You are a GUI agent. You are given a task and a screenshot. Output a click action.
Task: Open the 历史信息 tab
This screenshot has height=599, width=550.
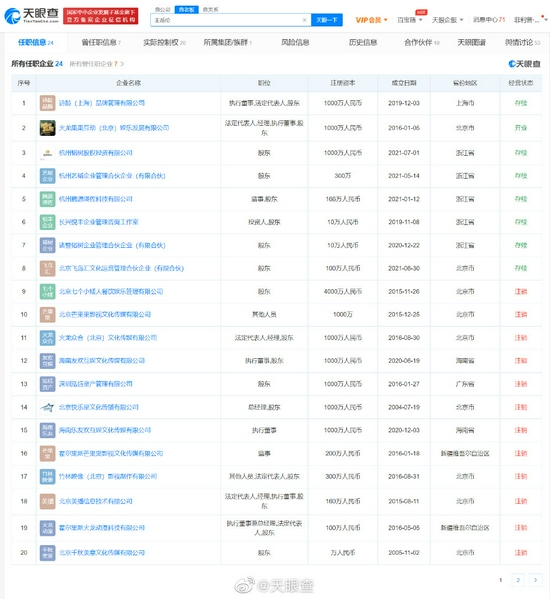click(x=363, y=42)
